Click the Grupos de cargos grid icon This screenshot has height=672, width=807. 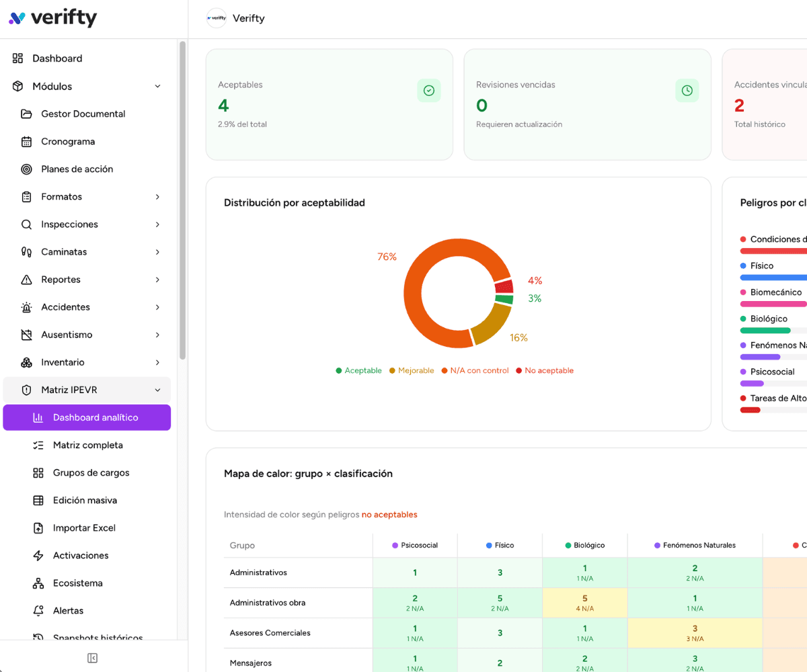38,472
